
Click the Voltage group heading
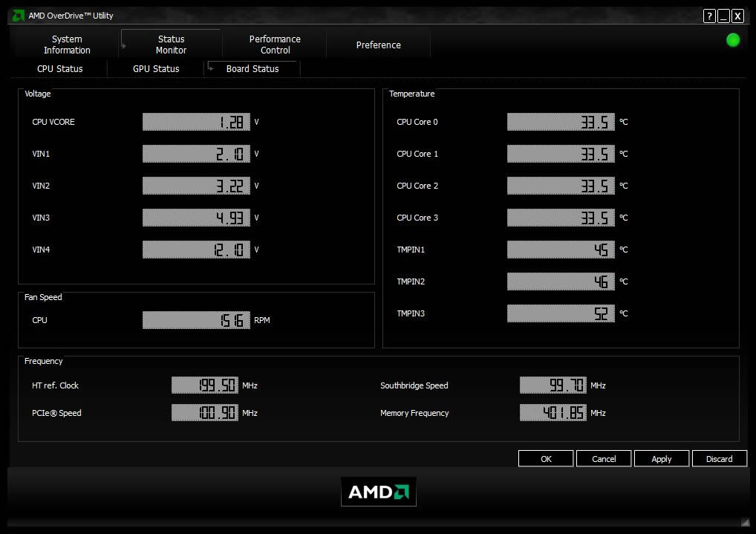coord(38,94)
